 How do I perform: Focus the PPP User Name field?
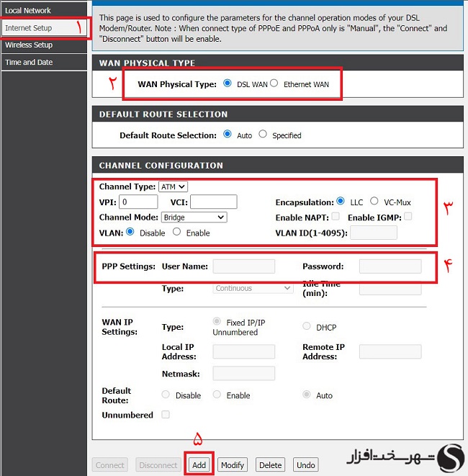pyautogui.click(x=244, y=266)
